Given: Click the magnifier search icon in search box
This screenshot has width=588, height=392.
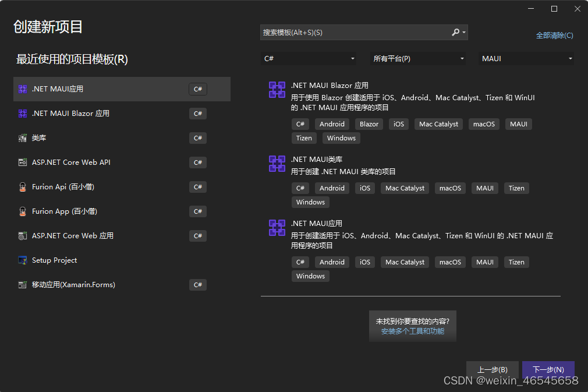Looking at the screenshot, I should (455, 32).
